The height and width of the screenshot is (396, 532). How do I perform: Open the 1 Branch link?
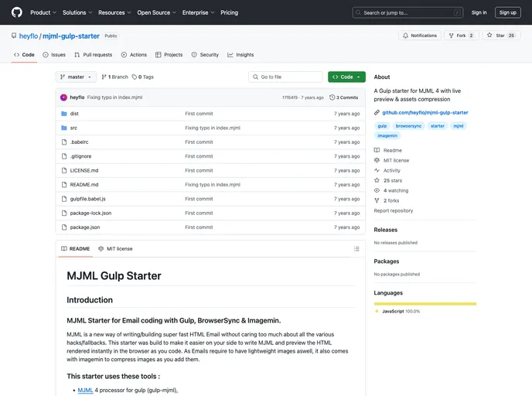coord(114,77)
